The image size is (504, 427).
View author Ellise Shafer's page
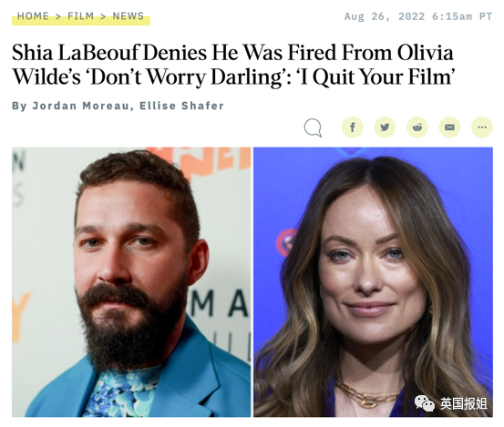(x=181, y=106)
